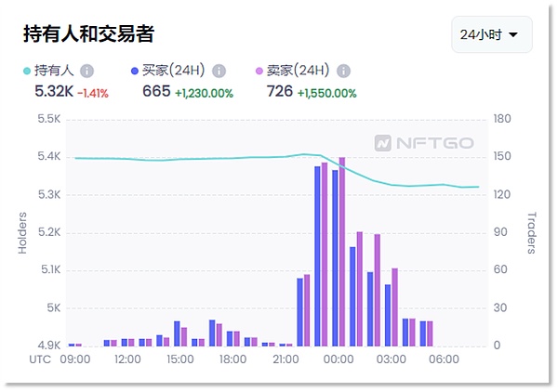The width and height of the screenshot is (558, 392).
Task: Click the 21:00 label on time axis
Action: point(286,359)
